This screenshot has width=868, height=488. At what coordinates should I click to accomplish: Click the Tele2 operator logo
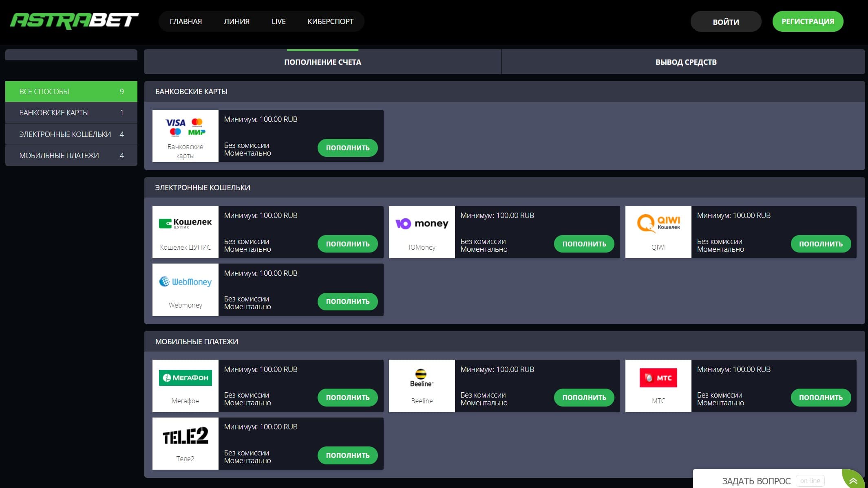186,436
